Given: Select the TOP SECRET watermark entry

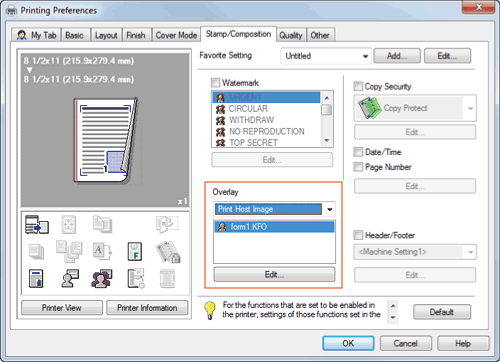Looking at the screenshot, I should click(266, 143).
